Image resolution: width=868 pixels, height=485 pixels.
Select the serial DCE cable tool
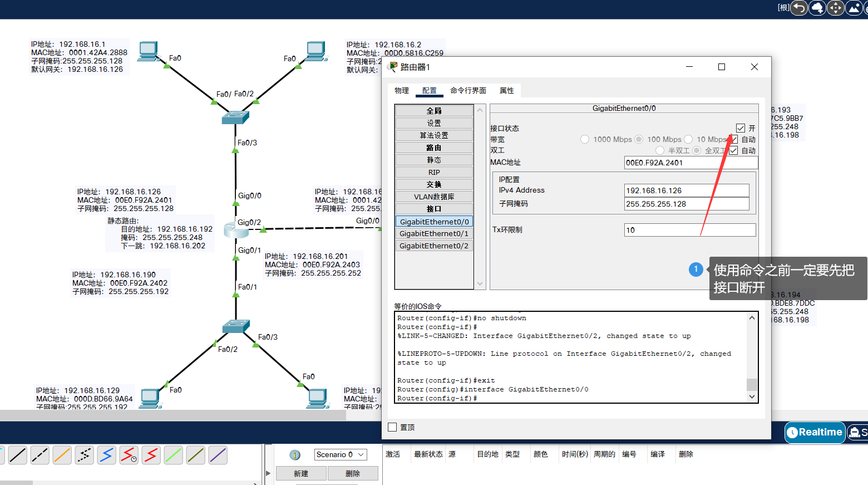[129, 455]
